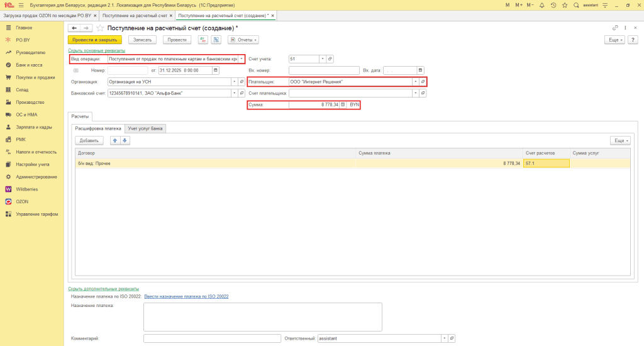Click Записать button

pyautogui.click(x=143, y=40)
